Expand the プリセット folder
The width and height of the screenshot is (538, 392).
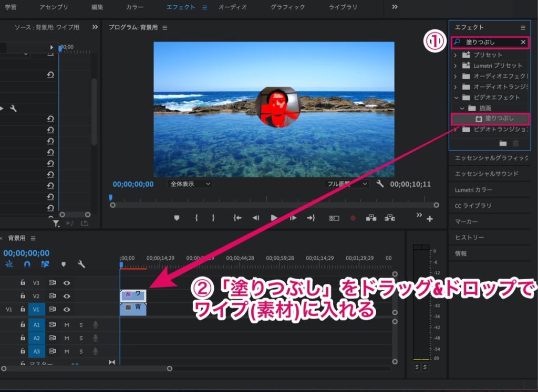pyautogui.click(x=456, y=55)
